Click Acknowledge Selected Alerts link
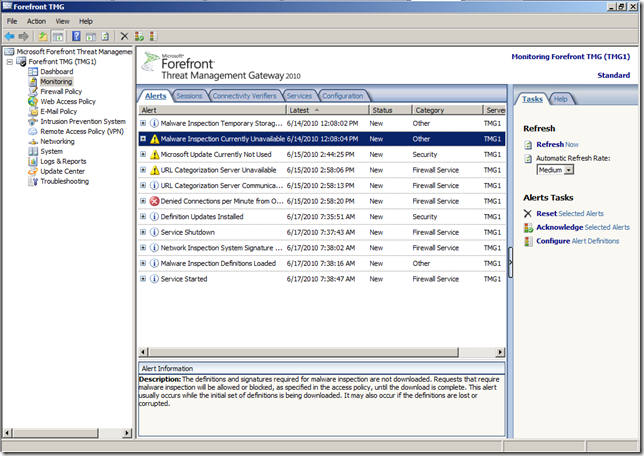 [583, 228]
